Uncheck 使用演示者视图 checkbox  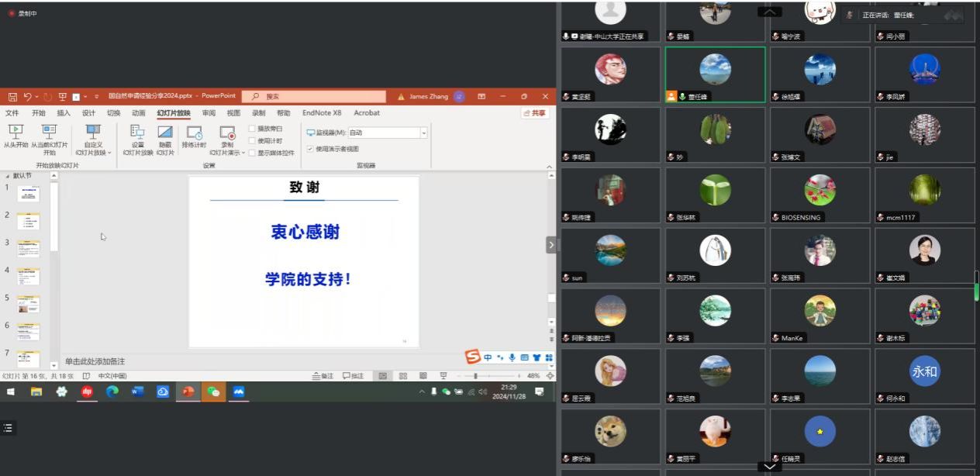tap(310, 149)
